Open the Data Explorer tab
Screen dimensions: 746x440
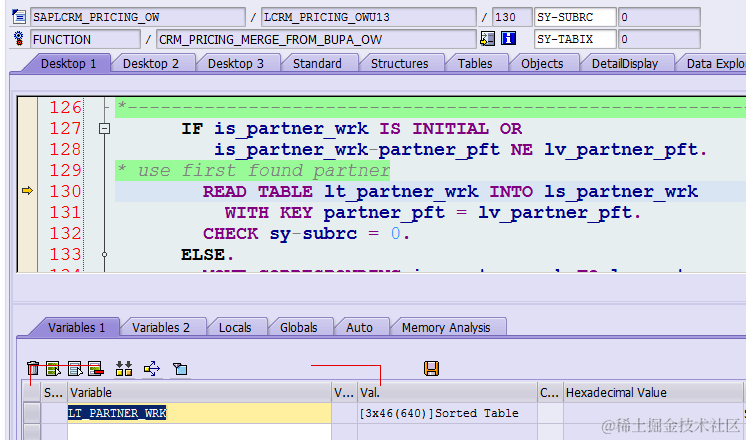[x=714, y=63]
